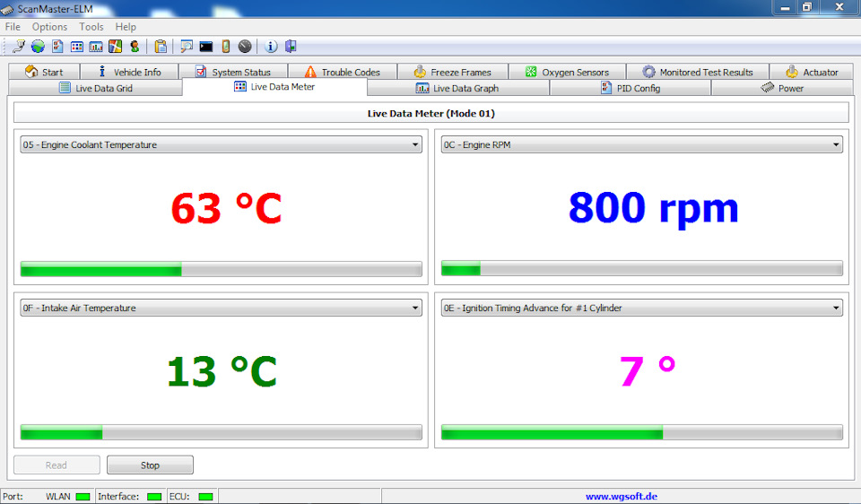Click the Engine RPM progress bar
Viewport: 861px width, 504px height.
[x=641, y=268]
